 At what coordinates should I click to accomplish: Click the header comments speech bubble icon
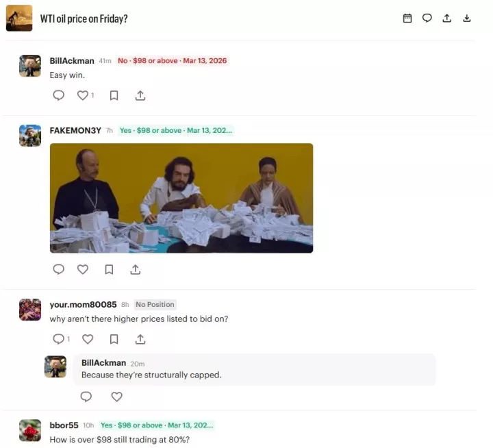click(x=427, y=18)
